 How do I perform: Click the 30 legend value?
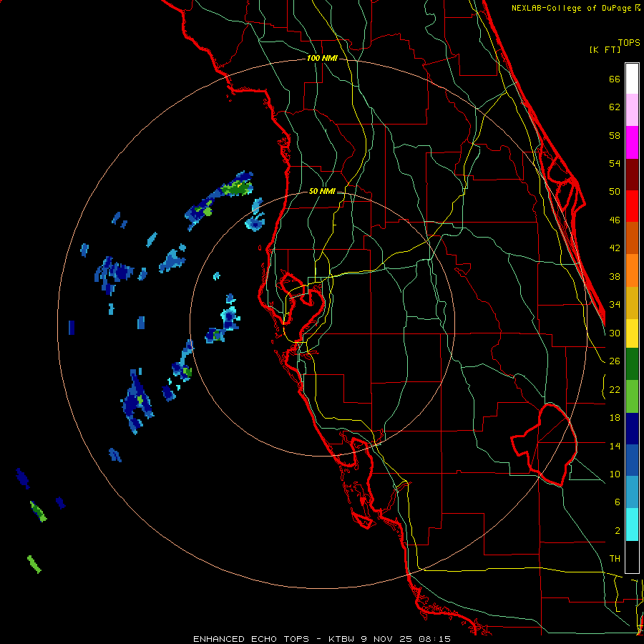click(615, 333)
